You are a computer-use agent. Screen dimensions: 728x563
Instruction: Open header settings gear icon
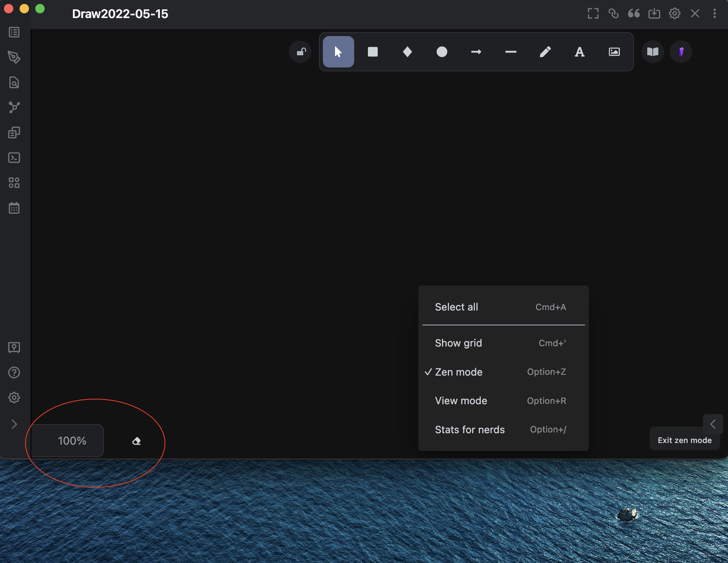coord(675,14)
